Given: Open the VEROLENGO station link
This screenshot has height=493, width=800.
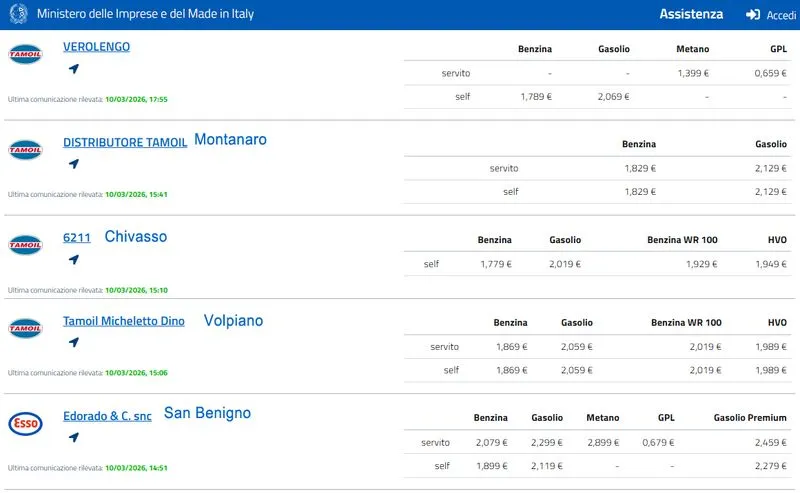Looking at the screenshot, I should (x=96, y=47).
